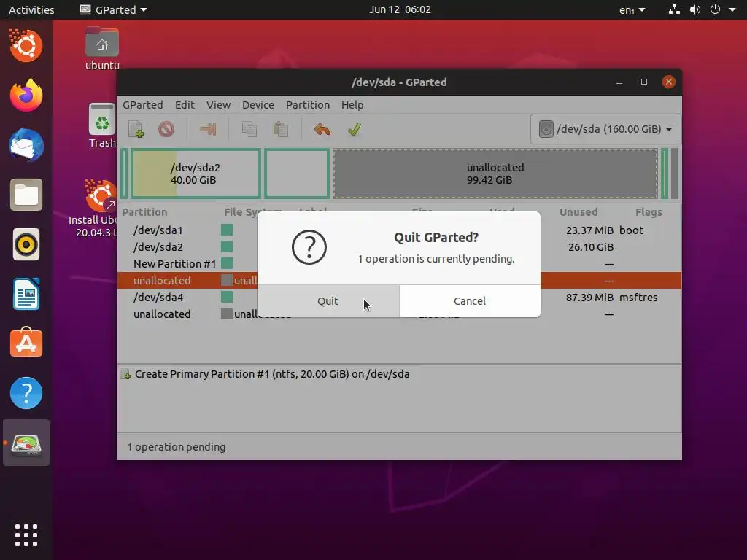This screenshot has height=560, width=747.
Task: Cancel the Quit GParted dialog
Action: pos(470,301)
